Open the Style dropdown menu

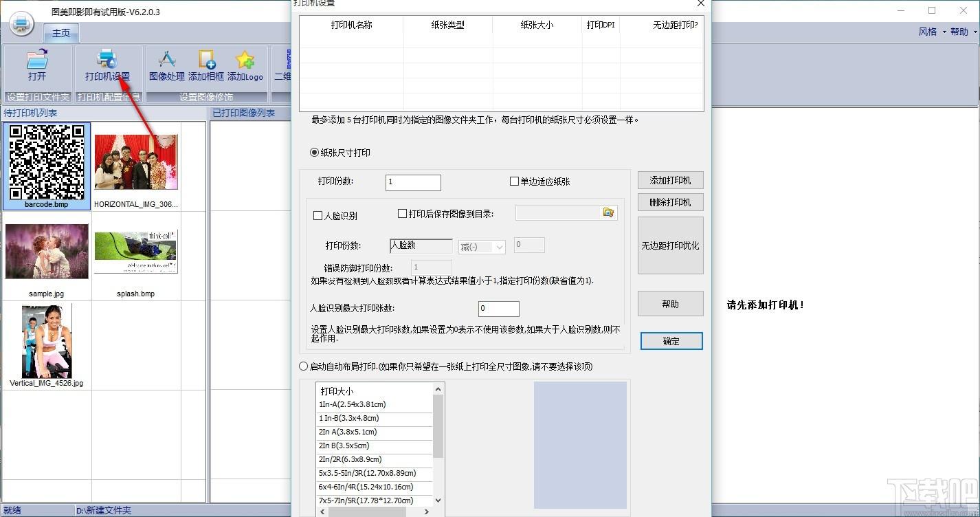point(932,32)
